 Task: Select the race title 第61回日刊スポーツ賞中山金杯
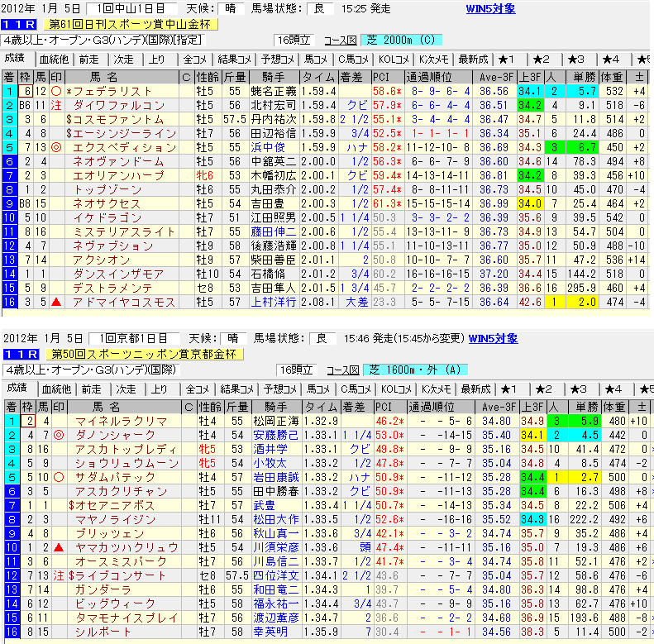pyautogui.click(x=130, y=25)
